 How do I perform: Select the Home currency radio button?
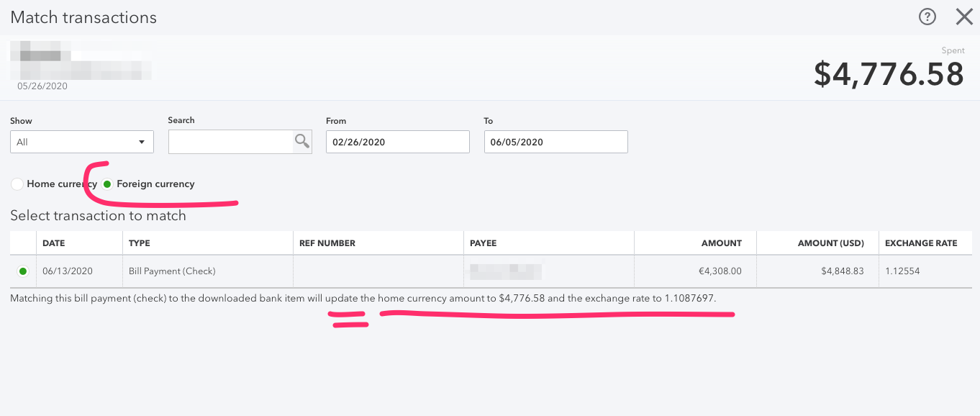[17, 184]
